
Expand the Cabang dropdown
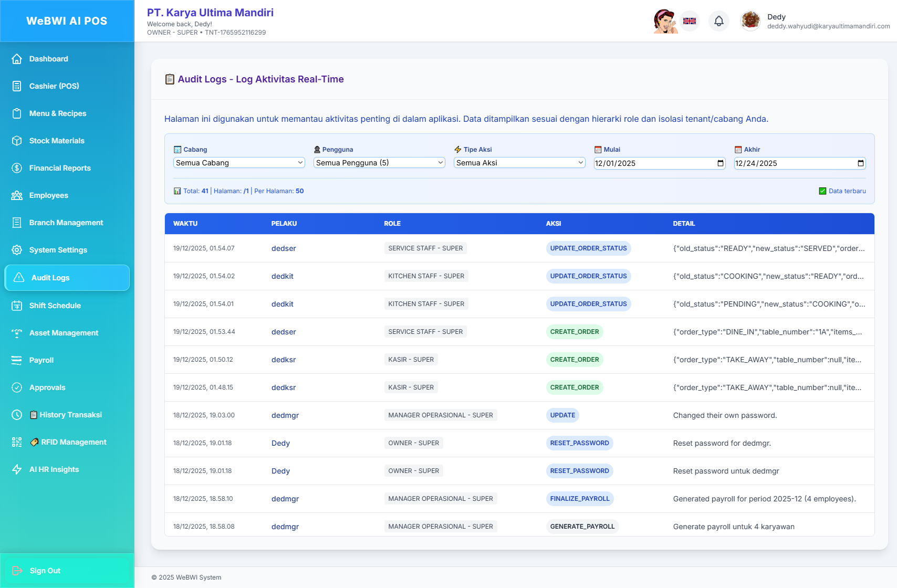click(x=239, y=163)
